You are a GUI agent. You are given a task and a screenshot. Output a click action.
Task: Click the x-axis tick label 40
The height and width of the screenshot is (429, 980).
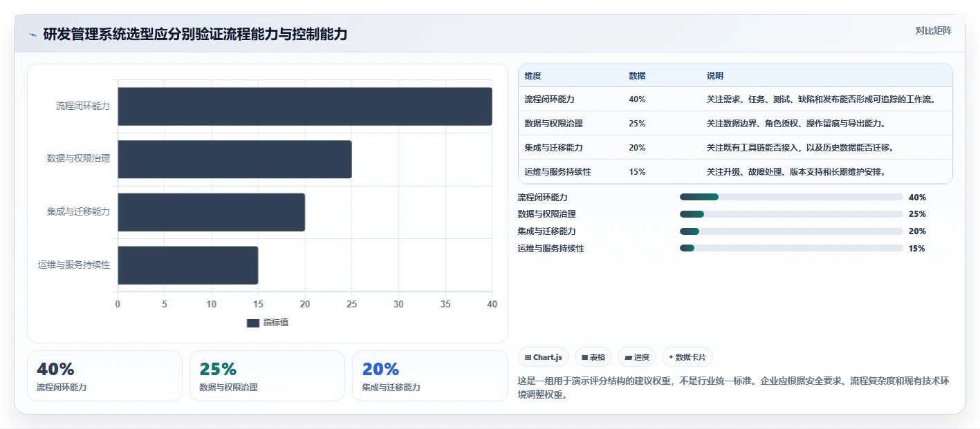[x=492, y=304]
